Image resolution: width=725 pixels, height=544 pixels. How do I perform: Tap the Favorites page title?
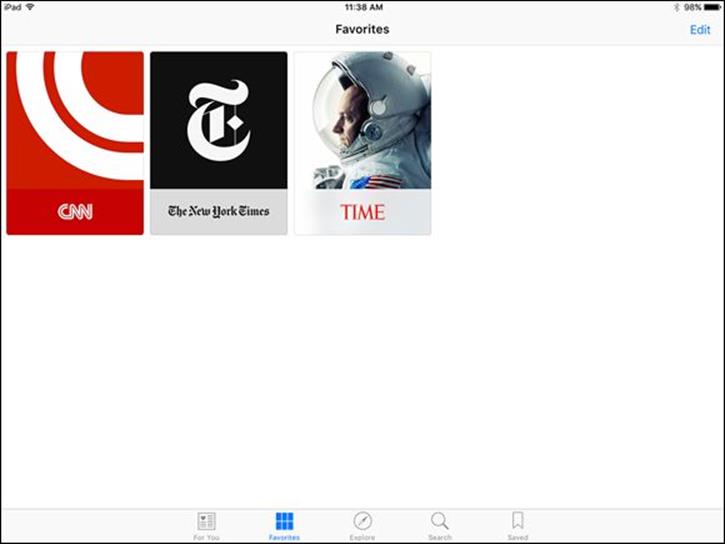(x=362, y=29)
